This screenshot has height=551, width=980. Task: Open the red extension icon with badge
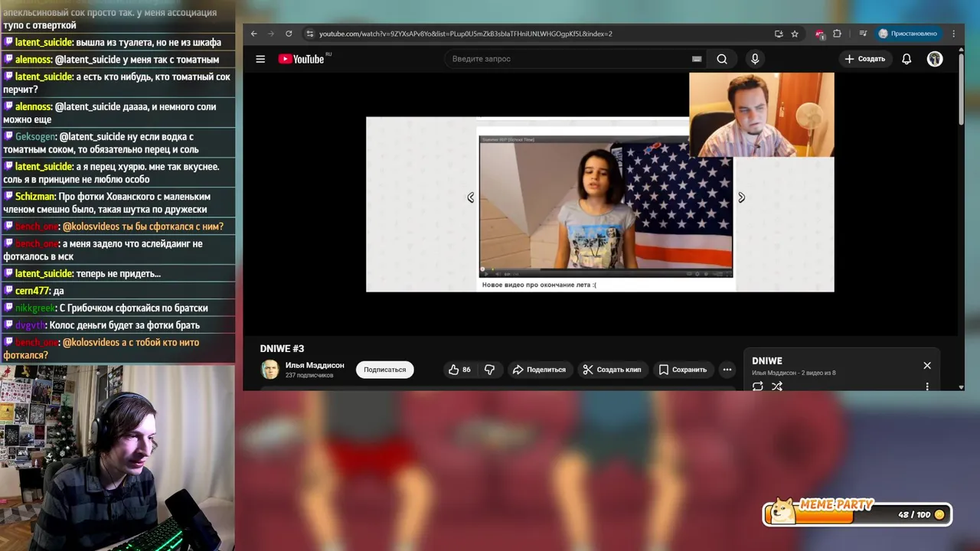pos(820,34)
